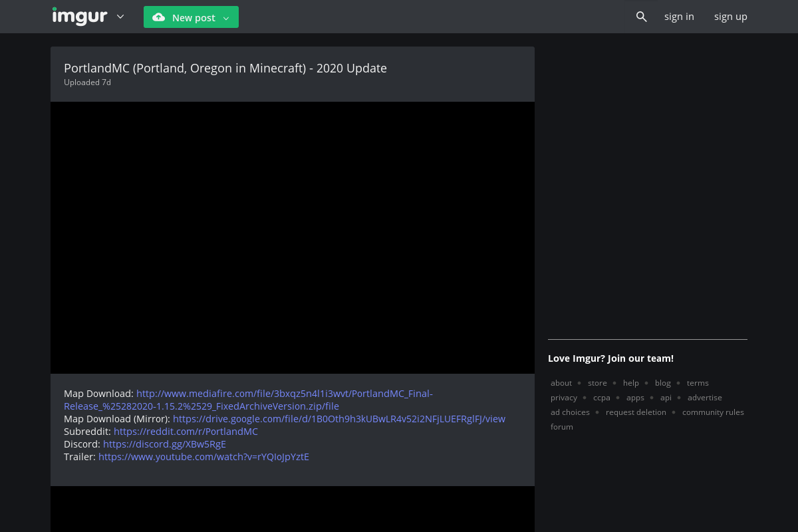Click the 'Discord:' label text

tap(82, 444)
